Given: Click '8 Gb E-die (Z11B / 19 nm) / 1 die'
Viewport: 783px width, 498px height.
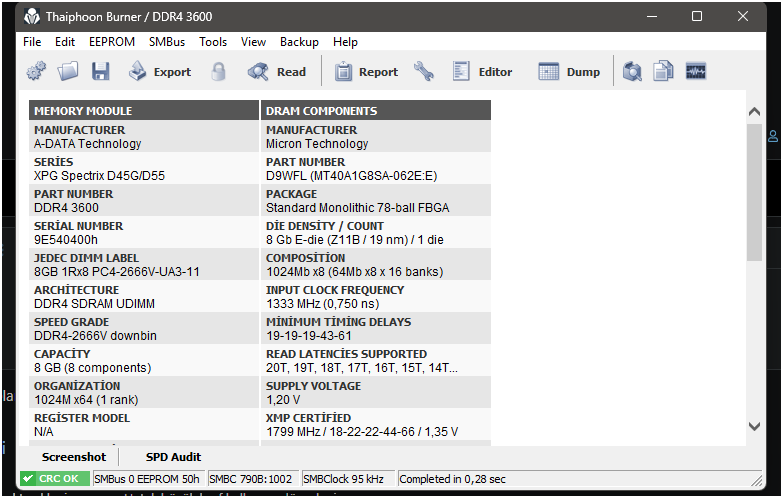Looking at the screenshot, I should click(x=355, y=240).
